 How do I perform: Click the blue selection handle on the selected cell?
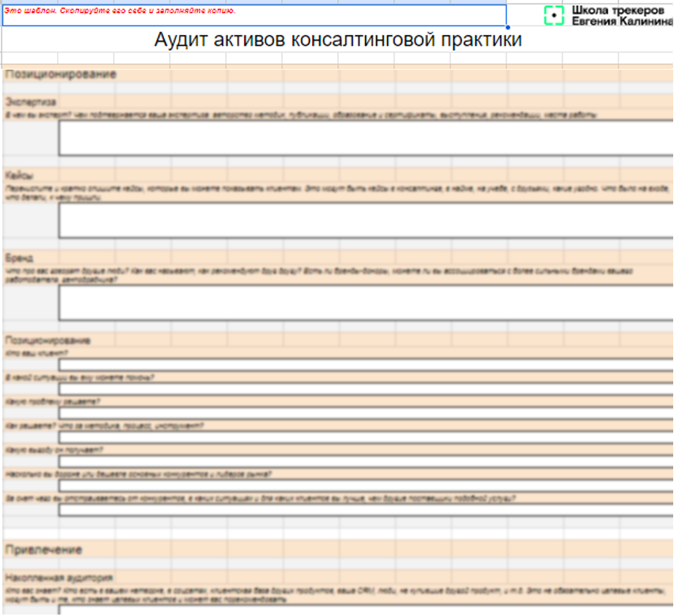pyautogui.click(x=507, y=27)
